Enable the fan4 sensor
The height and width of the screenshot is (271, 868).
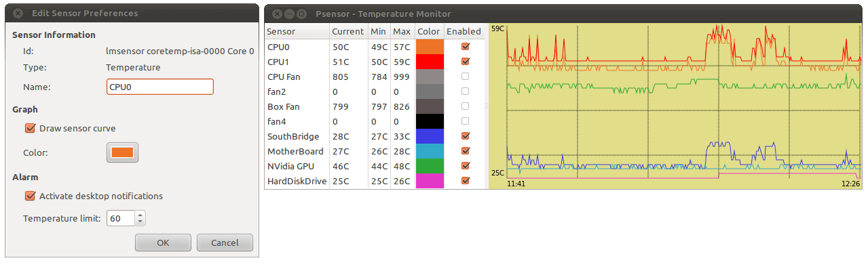click(x=465, y=121)
